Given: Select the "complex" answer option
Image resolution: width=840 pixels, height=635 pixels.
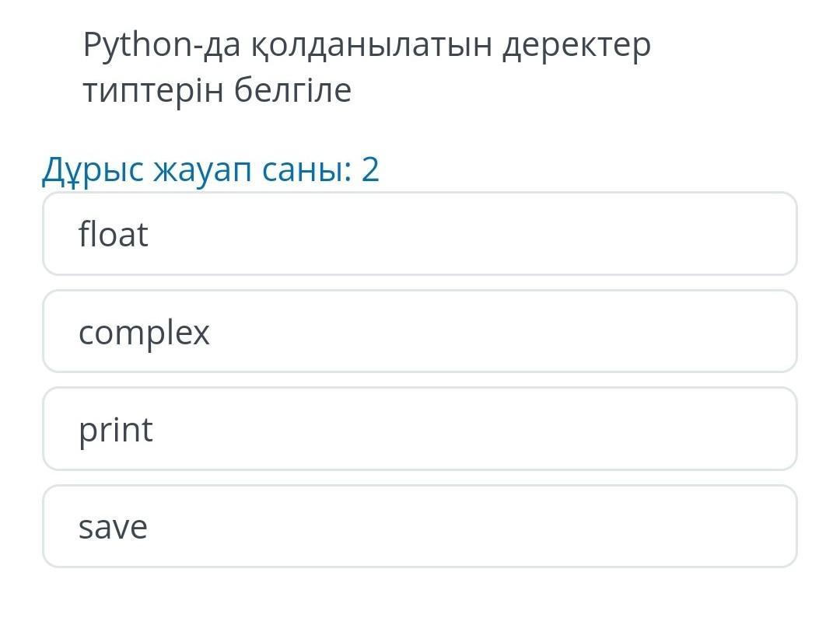Looking at the screenshot, I should [x=420, y=332].
